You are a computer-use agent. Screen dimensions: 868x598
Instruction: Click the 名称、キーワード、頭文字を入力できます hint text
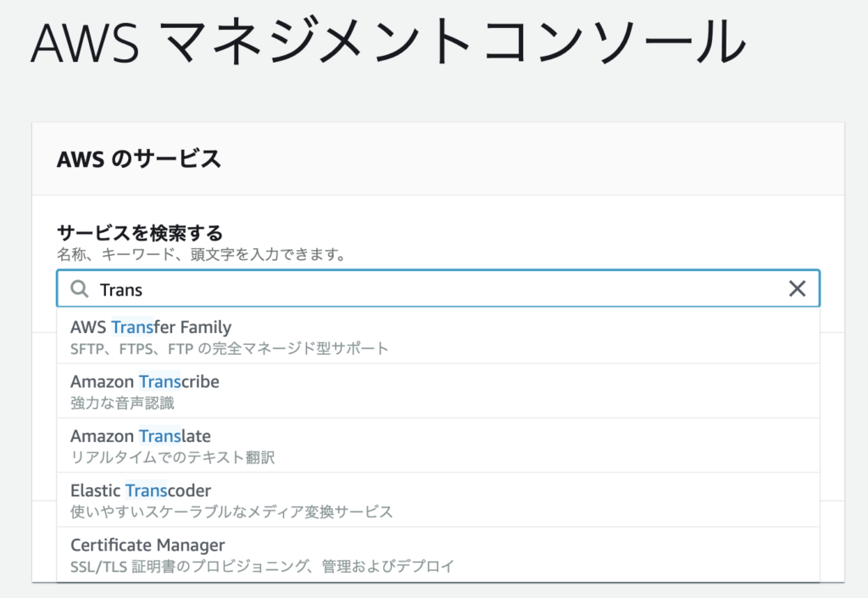202,254
